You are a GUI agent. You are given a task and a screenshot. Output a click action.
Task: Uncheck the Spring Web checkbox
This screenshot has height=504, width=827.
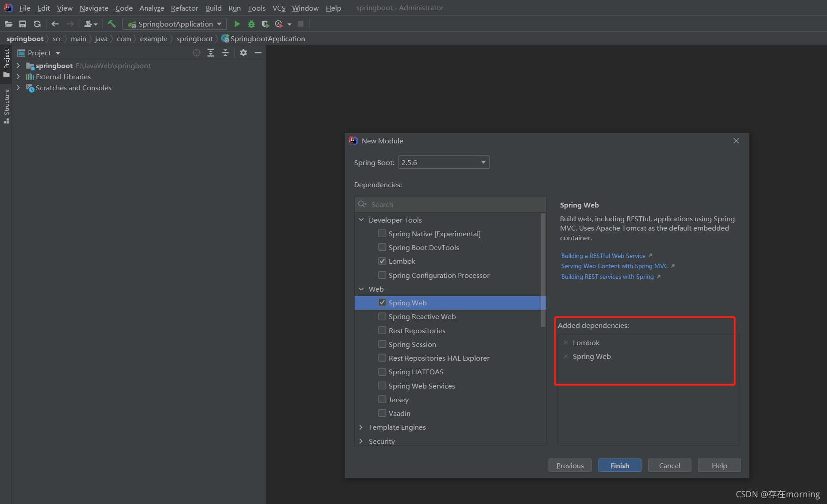(x=382, y=302)
